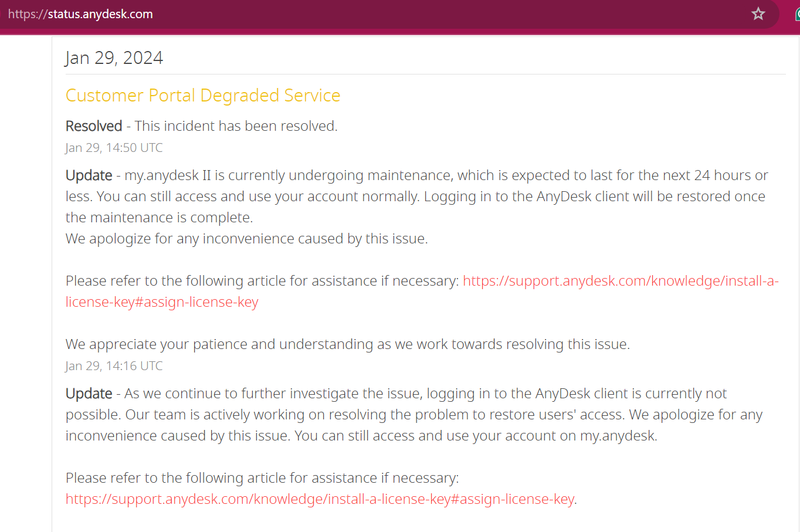Click the my.anydesk II text in the update

(x=166, y=175)
